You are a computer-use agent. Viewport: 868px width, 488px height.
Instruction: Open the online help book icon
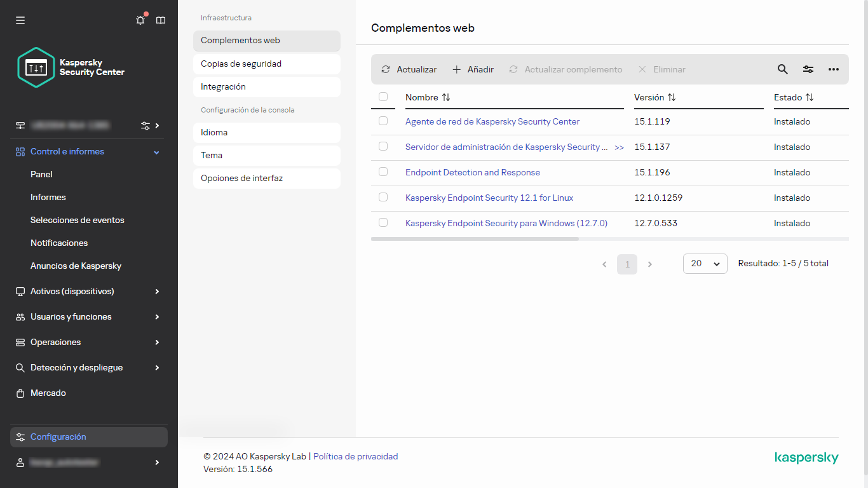161,20
